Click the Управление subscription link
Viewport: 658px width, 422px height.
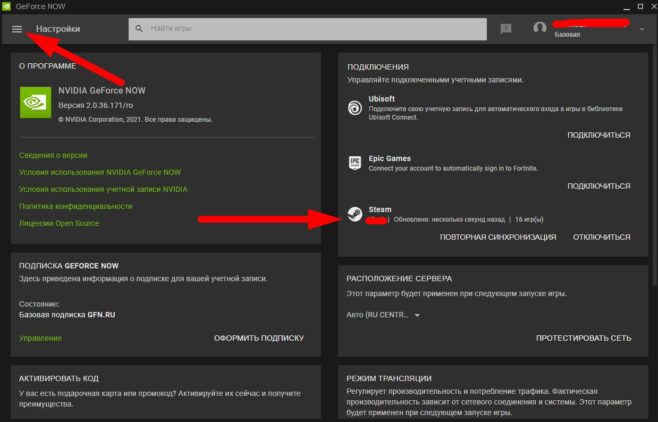click(x=40, y=338)
